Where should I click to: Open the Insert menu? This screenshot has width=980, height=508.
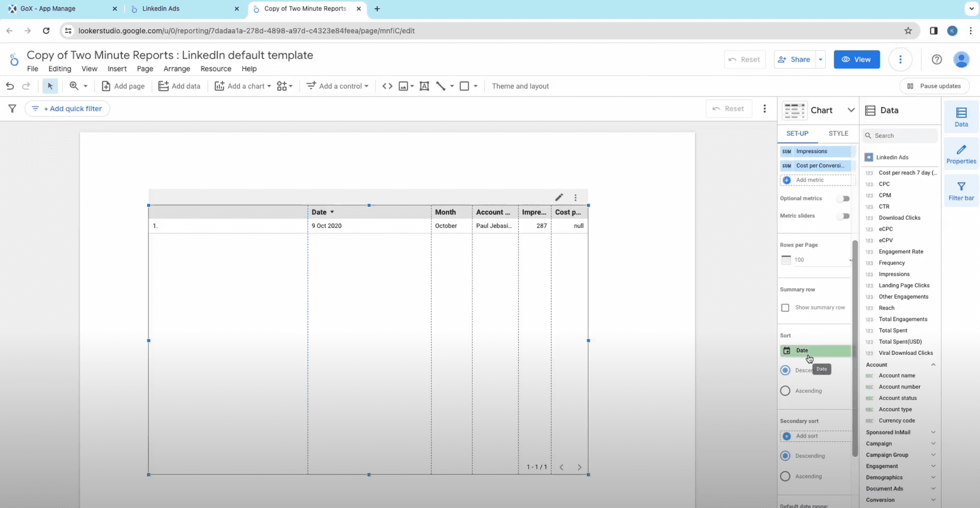[x=117, y=69]
